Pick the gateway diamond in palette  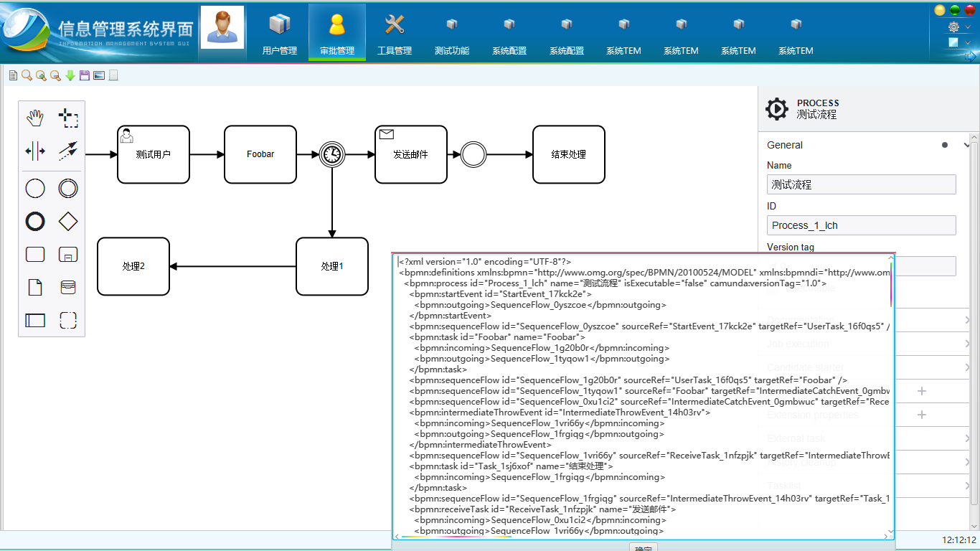click(68, 222)
